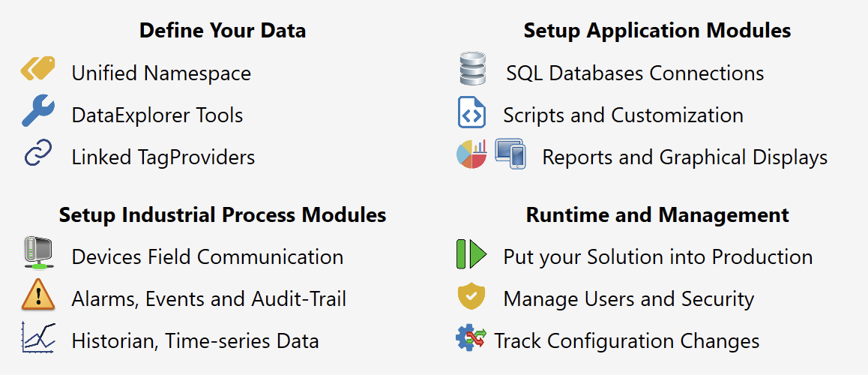The height and width of the screenshot is (375, 868).
Task: Go to Scripts and Customization
Action: (x=623, y=115)
